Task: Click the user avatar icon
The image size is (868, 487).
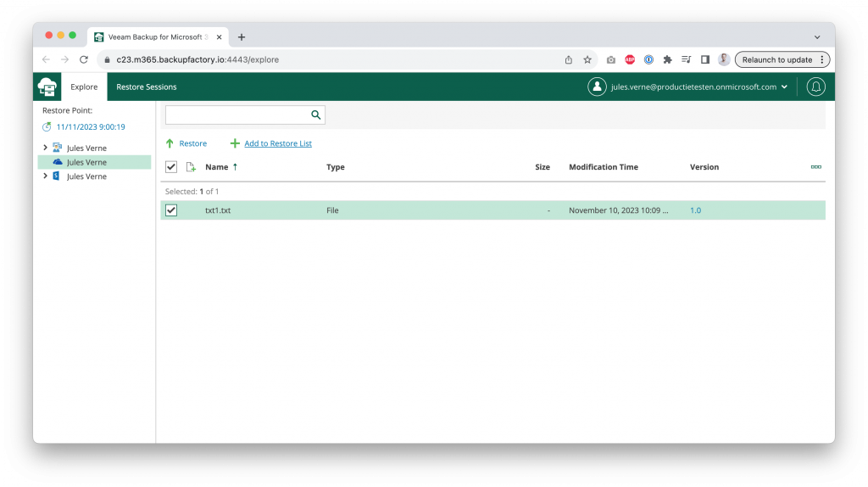Action: point(598,87)
